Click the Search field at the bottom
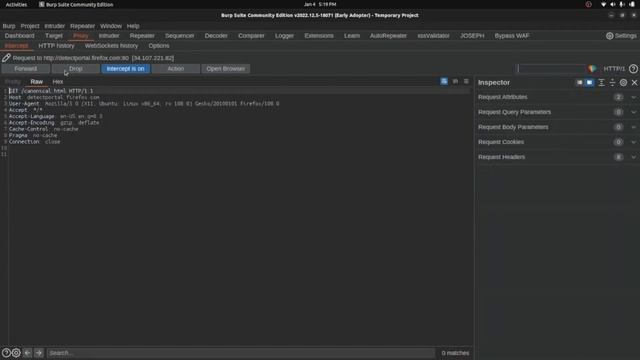 point(241,353)
